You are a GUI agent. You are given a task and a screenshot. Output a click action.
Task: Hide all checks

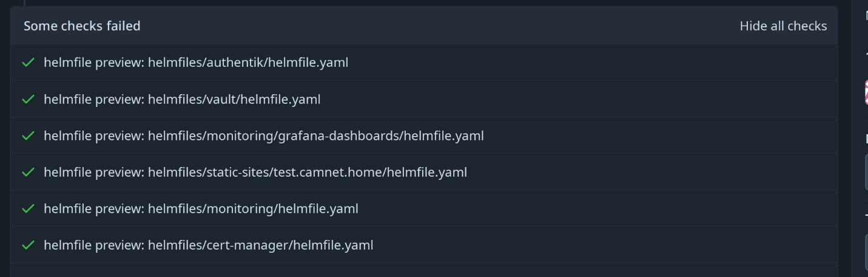[783, 26]
